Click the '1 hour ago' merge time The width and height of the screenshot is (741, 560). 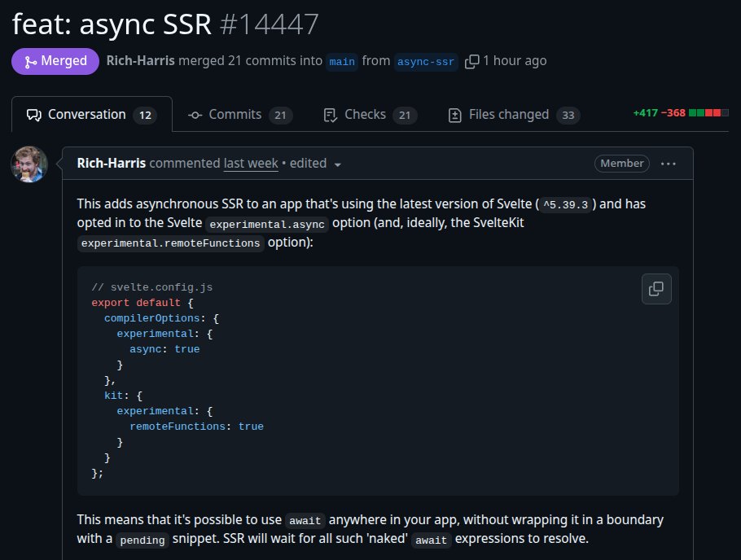tap(515, 60)
